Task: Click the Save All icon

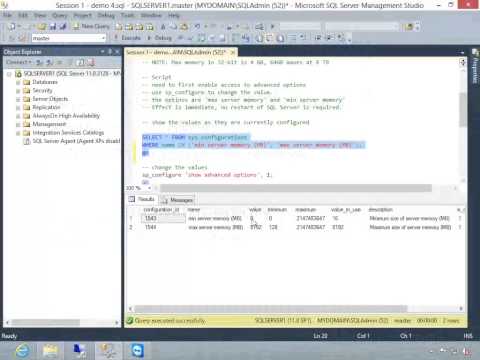Action: click(x=63, y=26)
